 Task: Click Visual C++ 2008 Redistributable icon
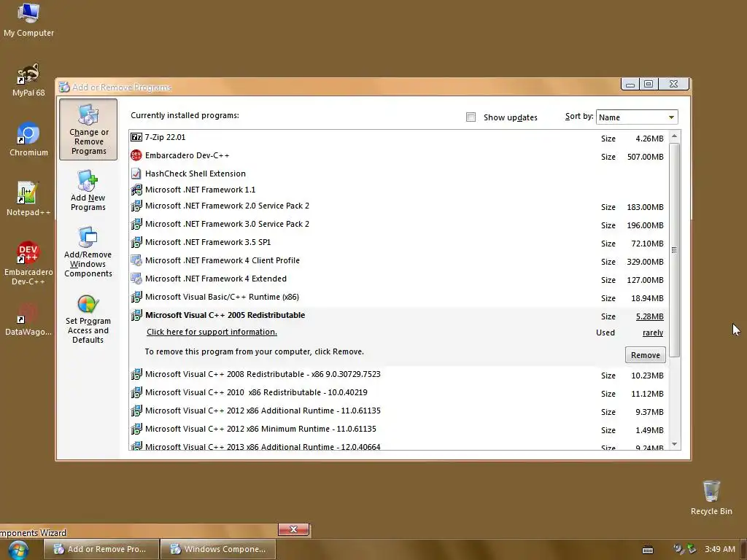pyautogui.click(x=136, y=374)
